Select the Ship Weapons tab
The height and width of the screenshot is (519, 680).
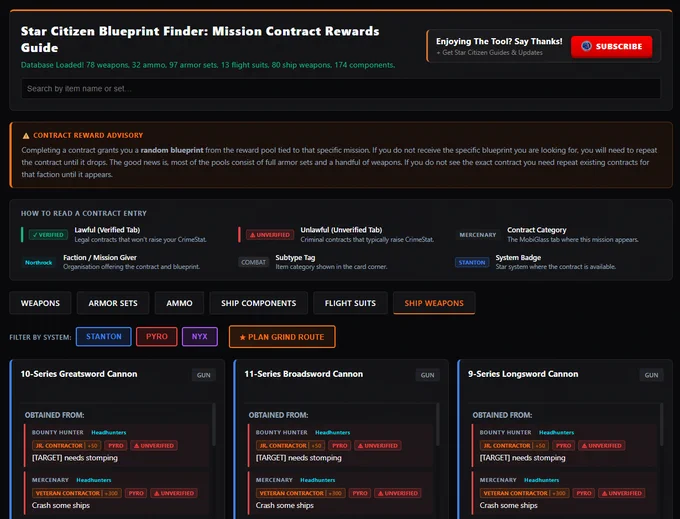[x=434, y=303]
